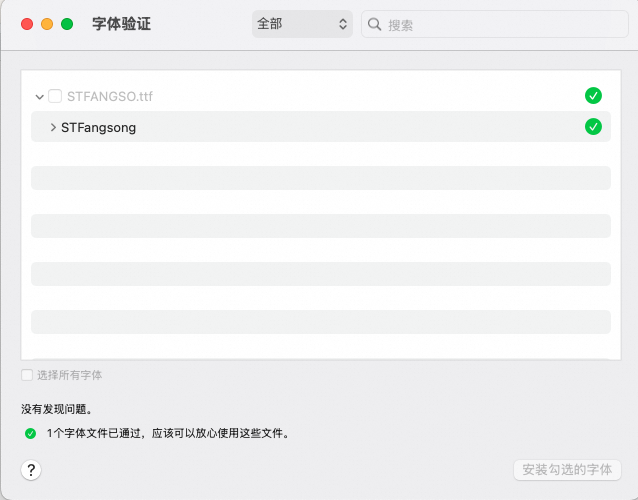Select the STFANGSO.ttf file name
Viewport: 638px width, 500px height.
[x=110, y=96]
